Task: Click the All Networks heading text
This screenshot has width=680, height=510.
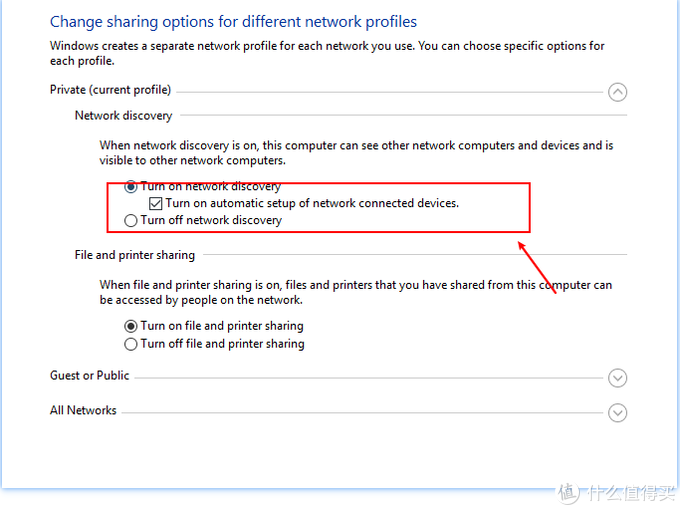Action: point(83,410)
